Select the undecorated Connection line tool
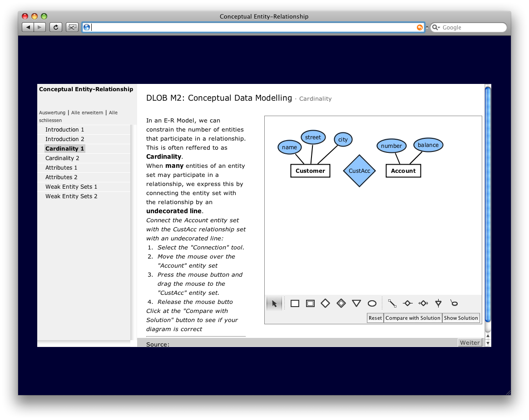The image size is (529, 420). click(x=392, y=303)
